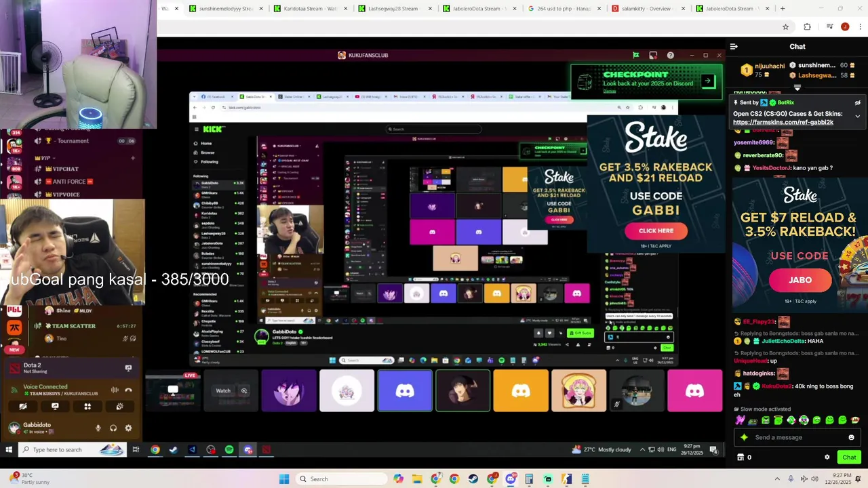
Task: Hide the pinned BotRix message
Action: pyautogui.click(x=857, y=102)
